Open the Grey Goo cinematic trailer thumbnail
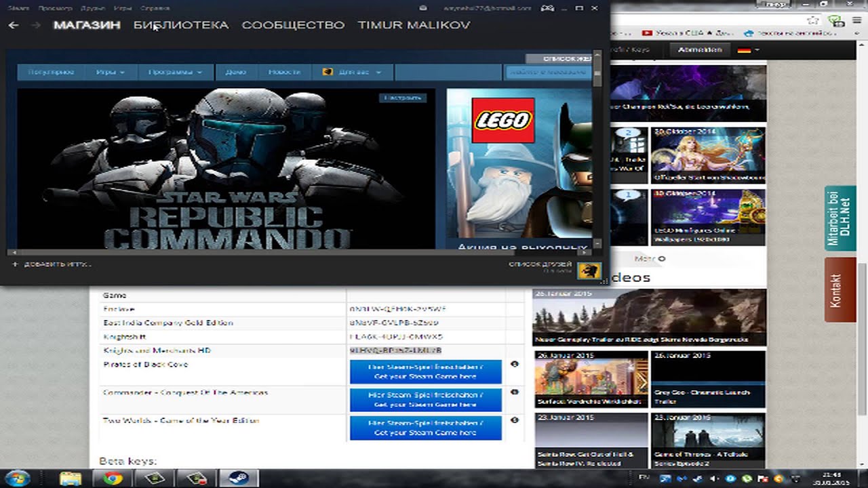 [x=708, y=378]
